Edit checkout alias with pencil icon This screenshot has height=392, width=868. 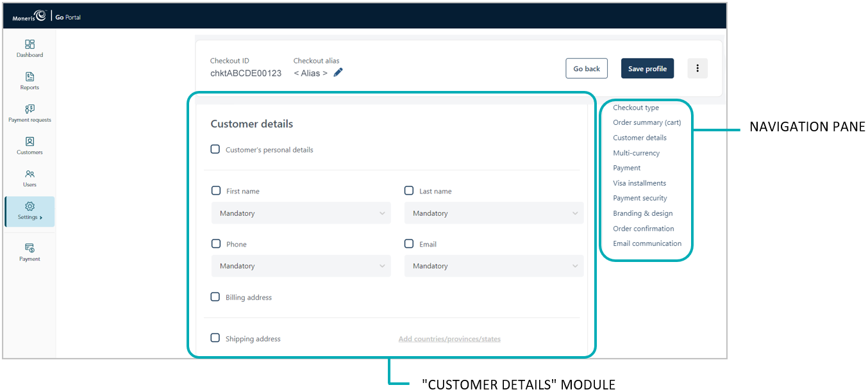[338, 72]
